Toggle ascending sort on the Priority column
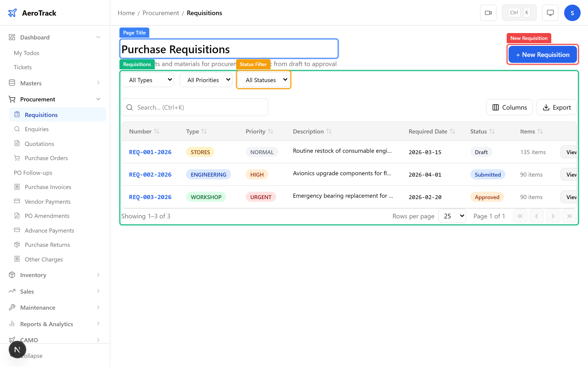Image resolution: width=588 pixels, height=367 pixels. [271, 131]
